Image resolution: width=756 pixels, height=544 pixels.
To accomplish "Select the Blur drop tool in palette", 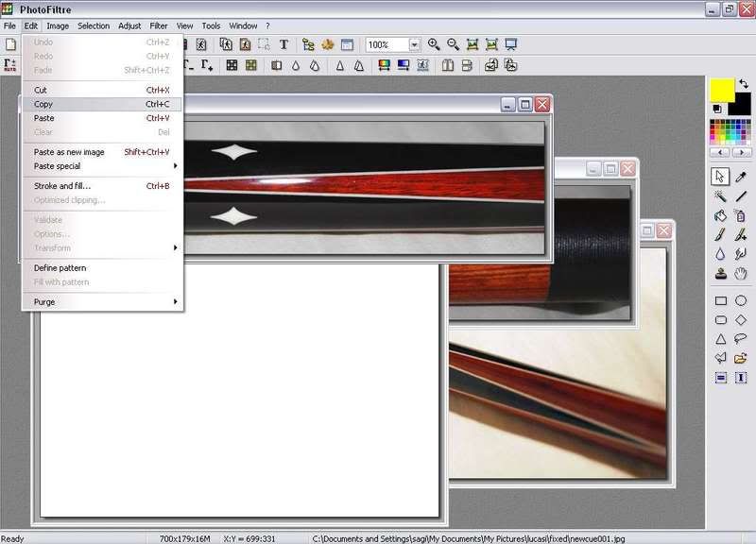I will [x=720, y=254].
